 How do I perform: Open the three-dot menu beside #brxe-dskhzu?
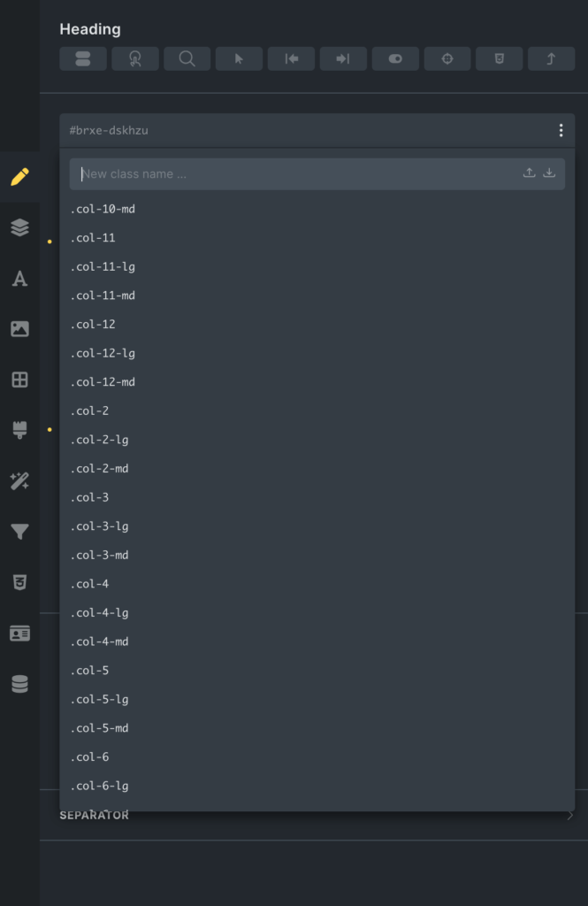click(x=561, y=131)
